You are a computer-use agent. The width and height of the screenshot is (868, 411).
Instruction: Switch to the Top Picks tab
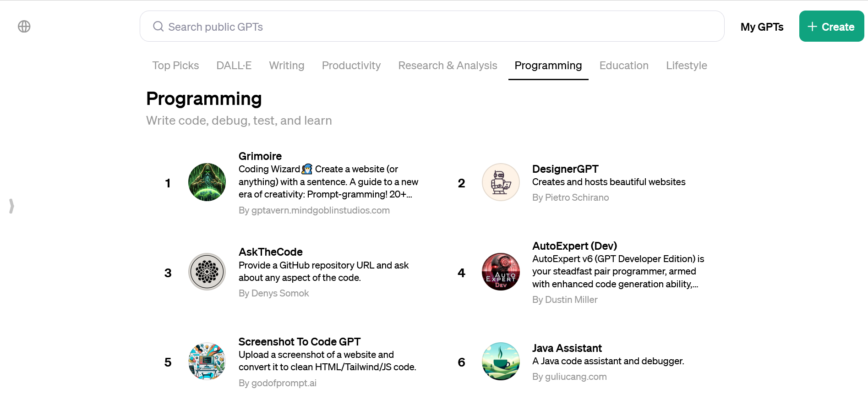tap(175, 66)
